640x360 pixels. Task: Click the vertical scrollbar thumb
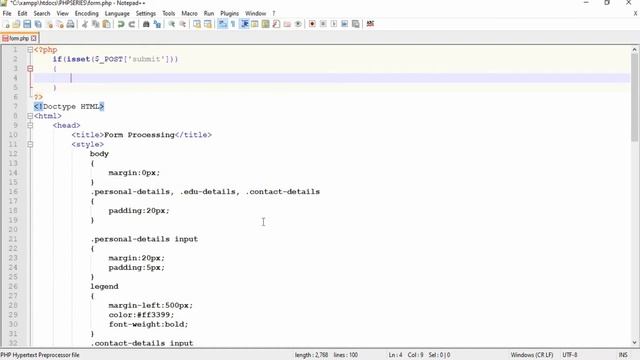[634, 98]
